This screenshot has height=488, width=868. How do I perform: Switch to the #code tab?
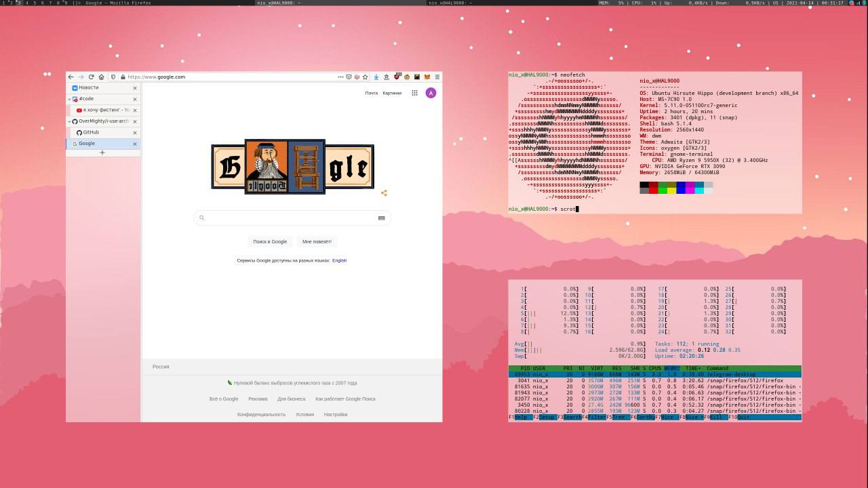click(x=103, y=99)
